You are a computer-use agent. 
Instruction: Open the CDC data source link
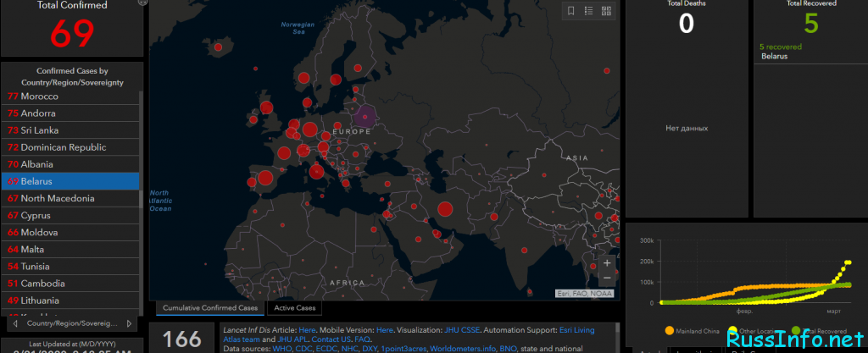[x=305, y=349]
